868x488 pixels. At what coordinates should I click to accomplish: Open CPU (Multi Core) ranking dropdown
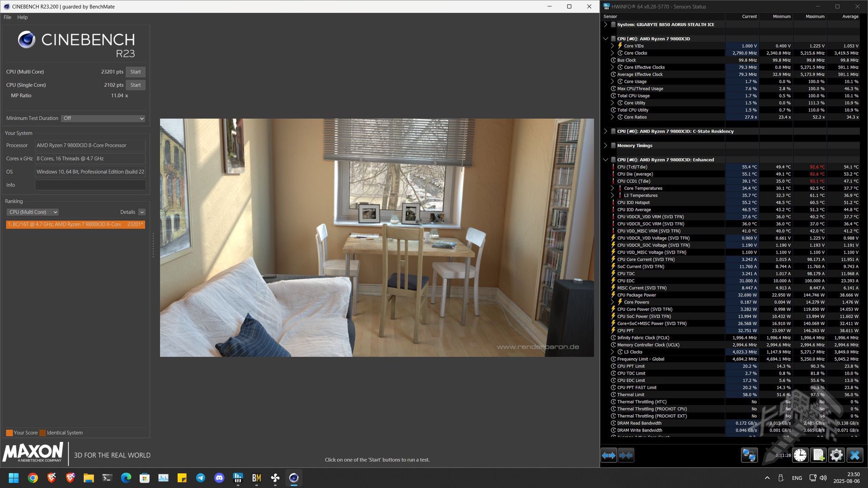tap(33, 212)
